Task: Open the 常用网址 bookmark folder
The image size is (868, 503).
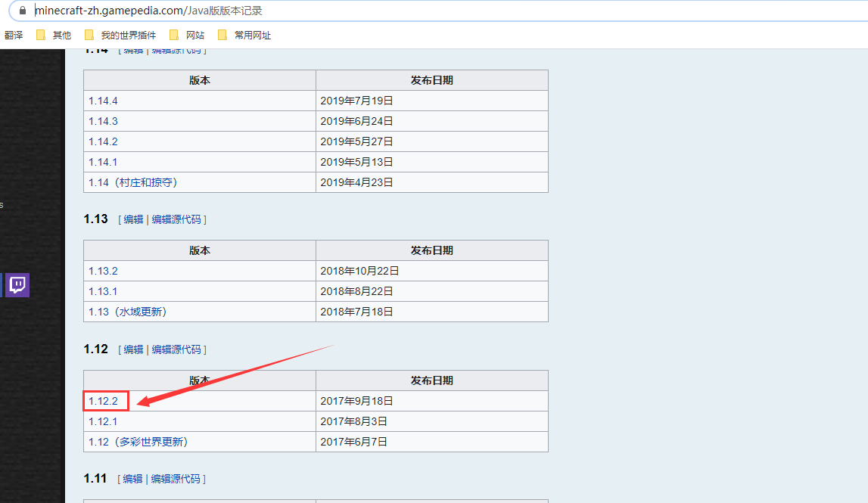Action: click(x=244, y=35)
